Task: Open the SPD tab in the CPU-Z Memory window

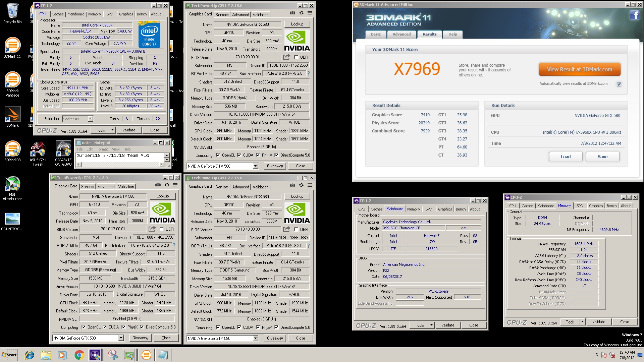Action: coord(580,206)
